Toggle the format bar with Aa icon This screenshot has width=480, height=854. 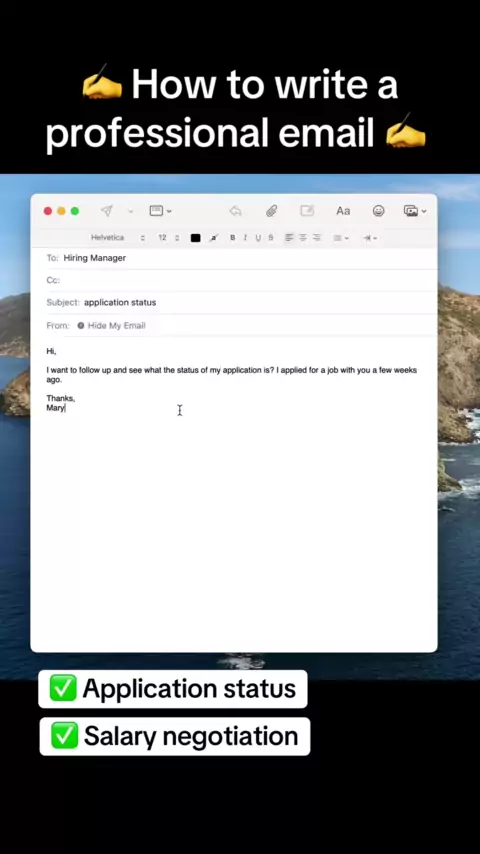pyautogui.click(x=343, y=211)
